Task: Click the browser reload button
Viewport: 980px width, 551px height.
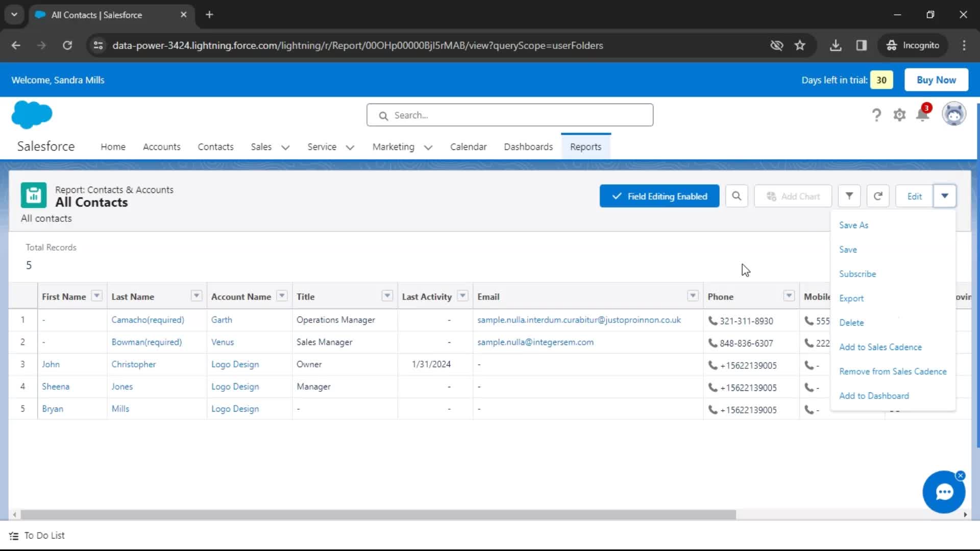Action: [x=67, y=45]
